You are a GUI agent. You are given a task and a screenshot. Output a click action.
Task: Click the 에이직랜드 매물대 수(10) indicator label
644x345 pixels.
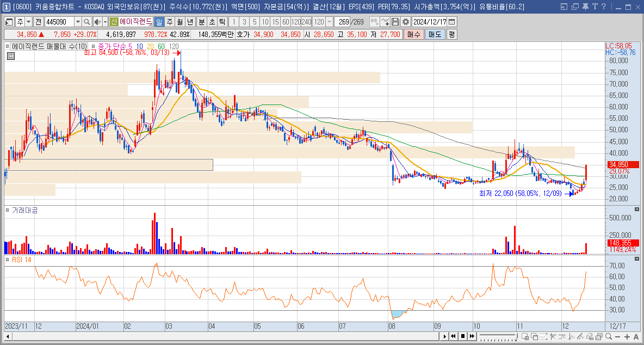click(x=49, y=46)
